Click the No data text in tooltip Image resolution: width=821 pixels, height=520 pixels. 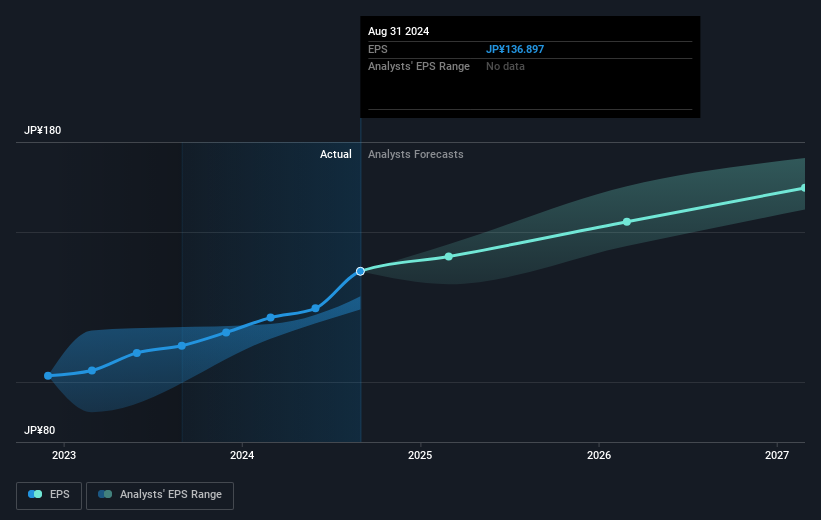click(505, 67)
